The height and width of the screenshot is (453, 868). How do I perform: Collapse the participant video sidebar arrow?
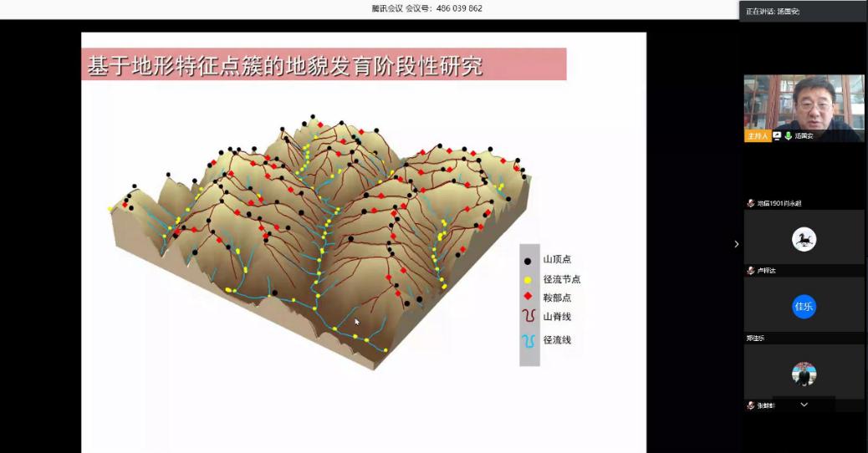coord(736,244)
